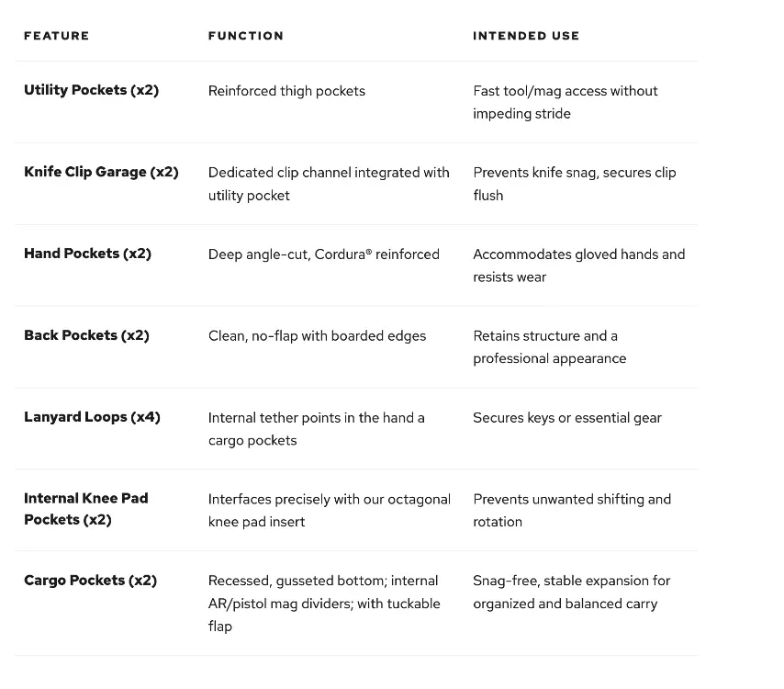
Task: Click the FEATURE column header
Action: point(56,36)
